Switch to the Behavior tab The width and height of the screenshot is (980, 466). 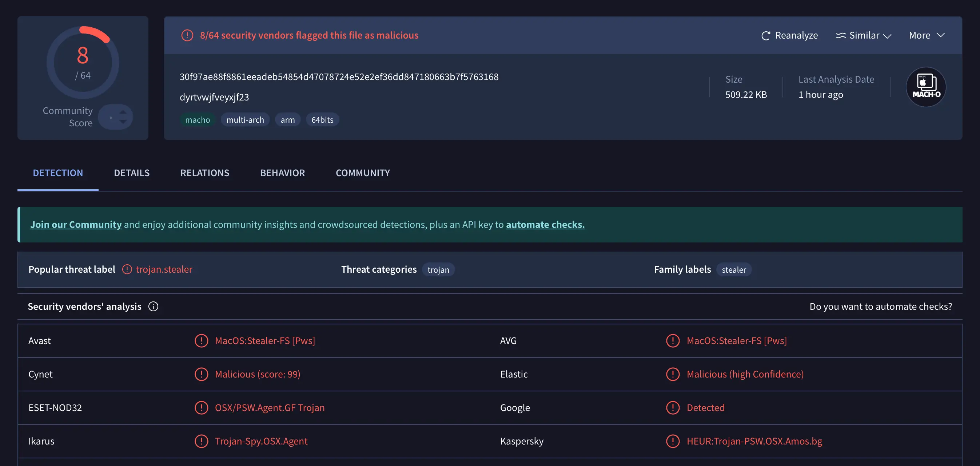(283, 173)
